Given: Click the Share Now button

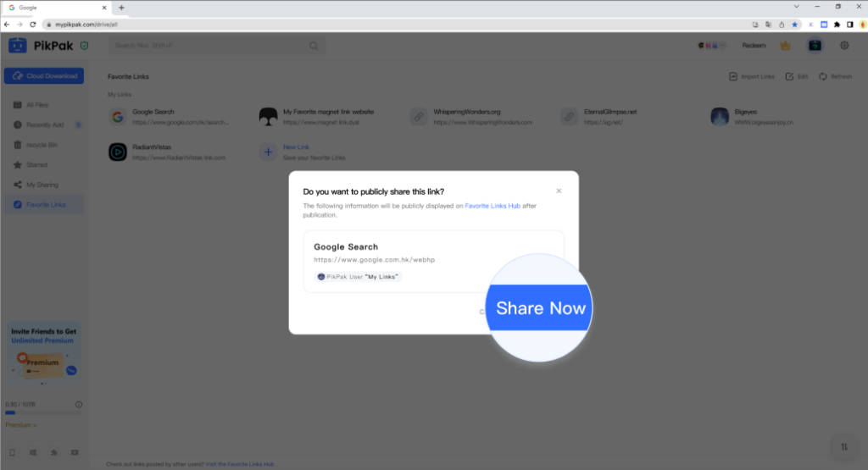Looking at the screenshot, I should point(540,308).
